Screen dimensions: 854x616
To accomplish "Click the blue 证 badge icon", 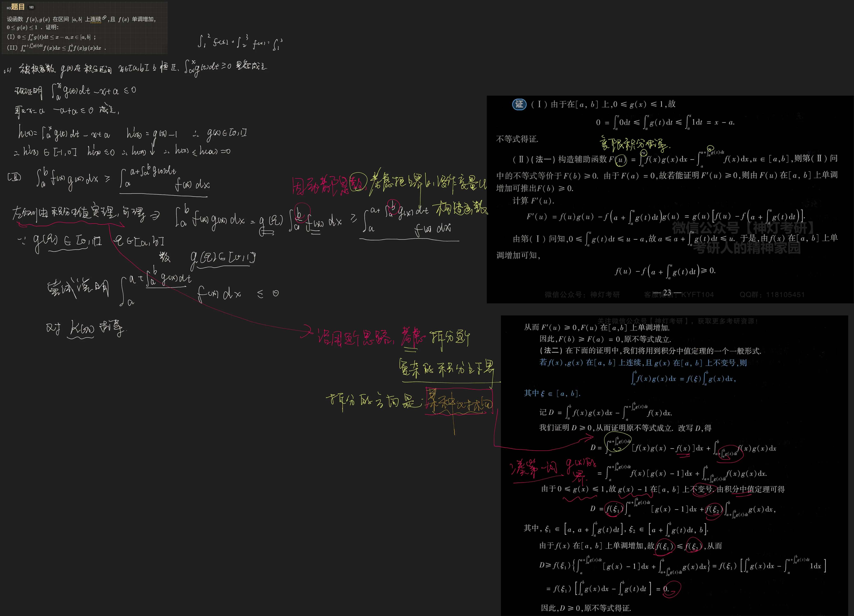I will click(x=519, y=104).
